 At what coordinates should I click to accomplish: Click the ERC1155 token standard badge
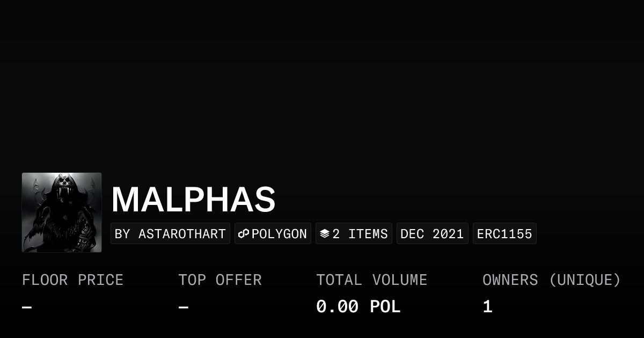pos(504,234)
